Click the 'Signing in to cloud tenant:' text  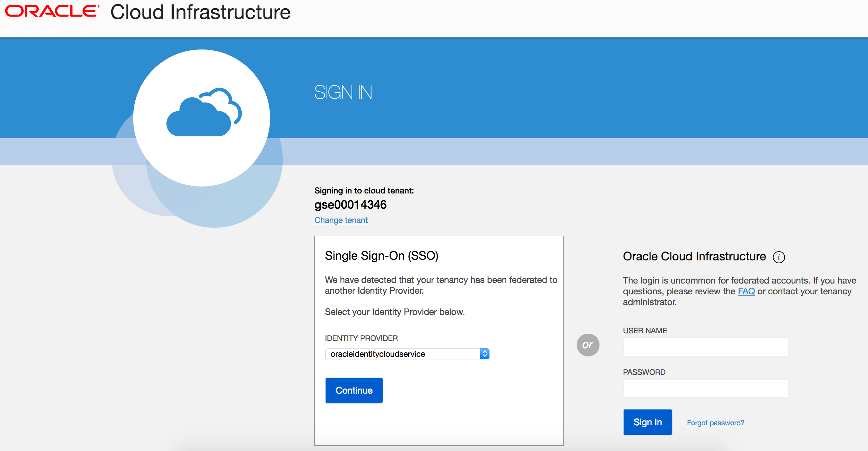[364, 191]
